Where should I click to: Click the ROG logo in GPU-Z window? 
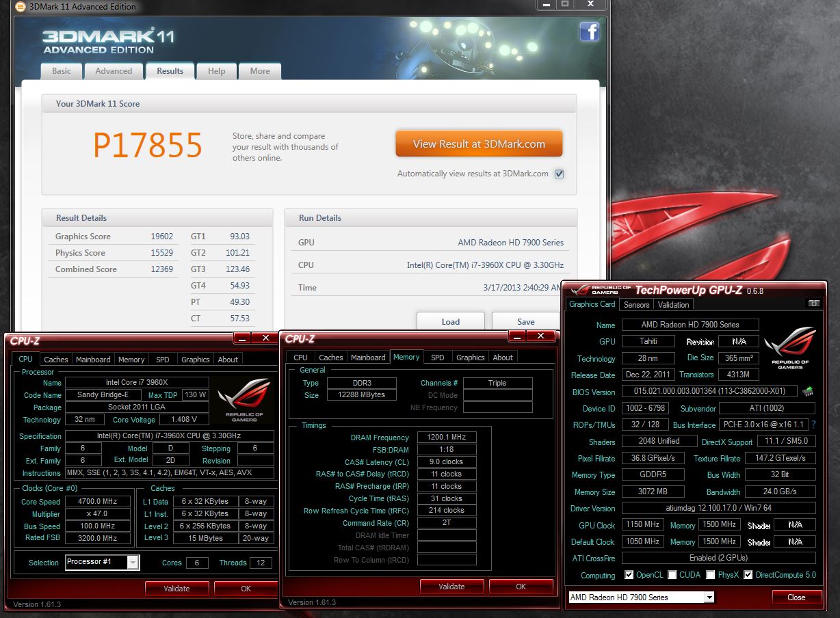[x=789, y=349]
